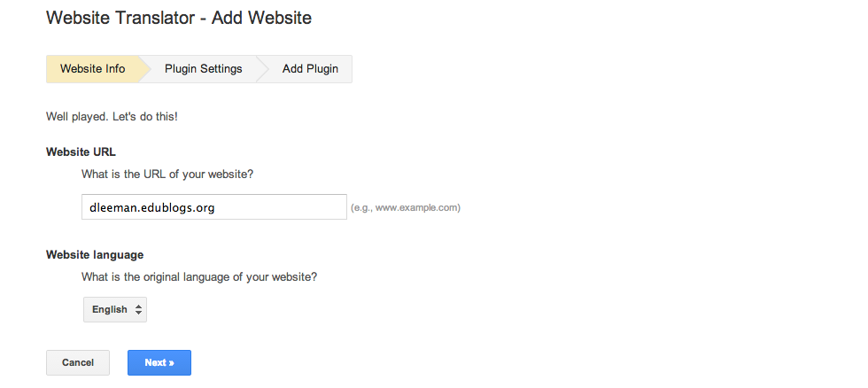Select the Website Info step tab
Image resolution: width=868 pixels, height=388 pixels.
tap(92, 69)
